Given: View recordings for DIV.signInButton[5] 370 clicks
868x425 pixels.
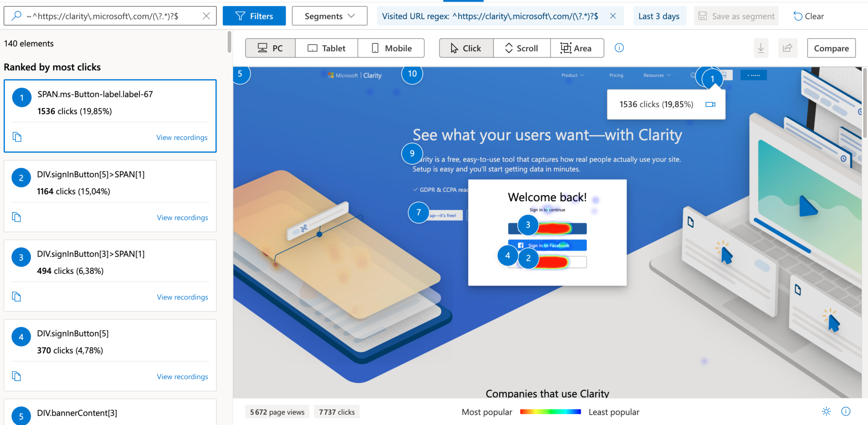Looking at the screenshot, I should tap(182, 377).
